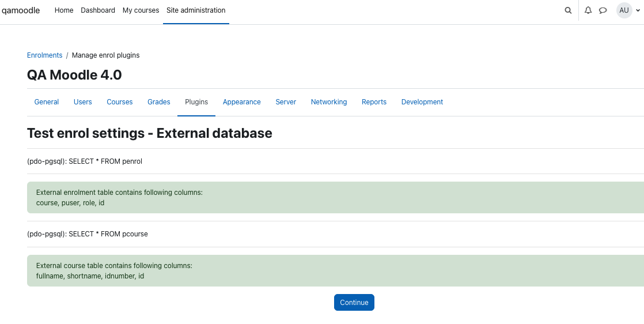
Task: Select the Plugins tab
Action: [196, 102]
